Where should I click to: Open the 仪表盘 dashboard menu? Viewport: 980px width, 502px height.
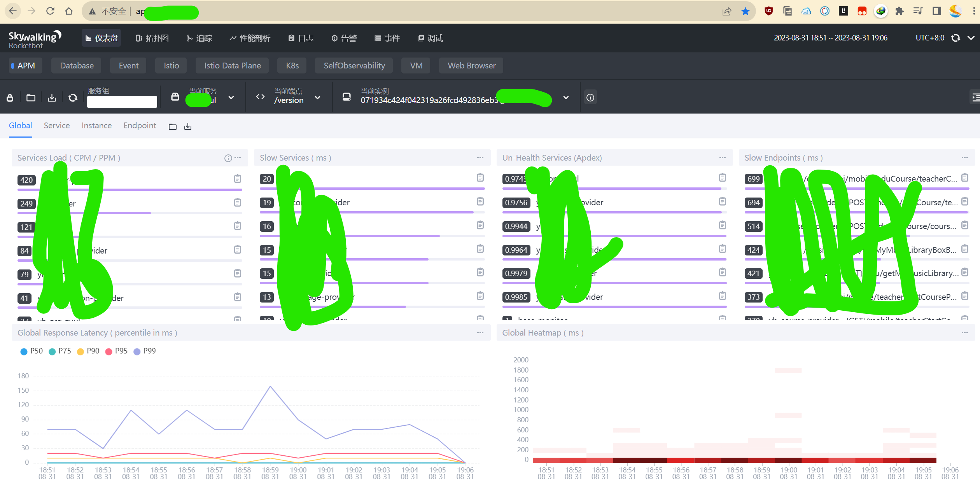click(101, 38)
